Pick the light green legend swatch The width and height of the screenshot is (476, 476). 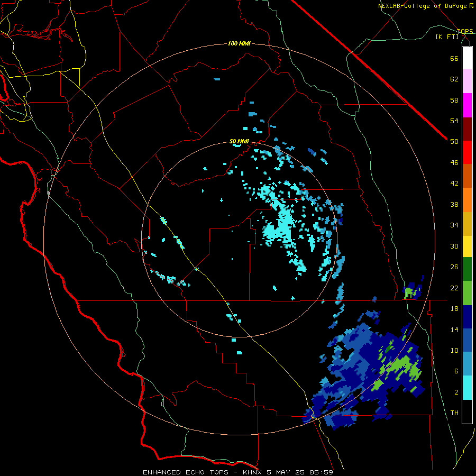tap(467, 293)
